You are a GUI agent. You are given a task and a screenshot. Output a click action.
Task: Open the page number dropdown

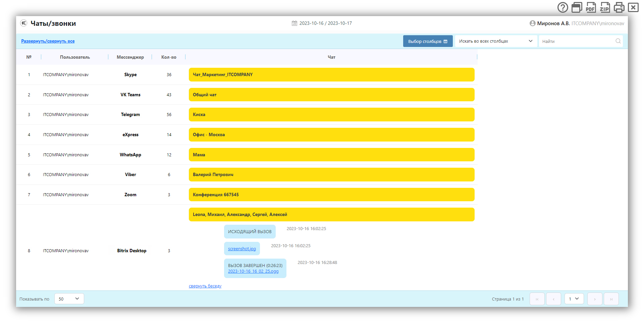[x=574, y=299]
